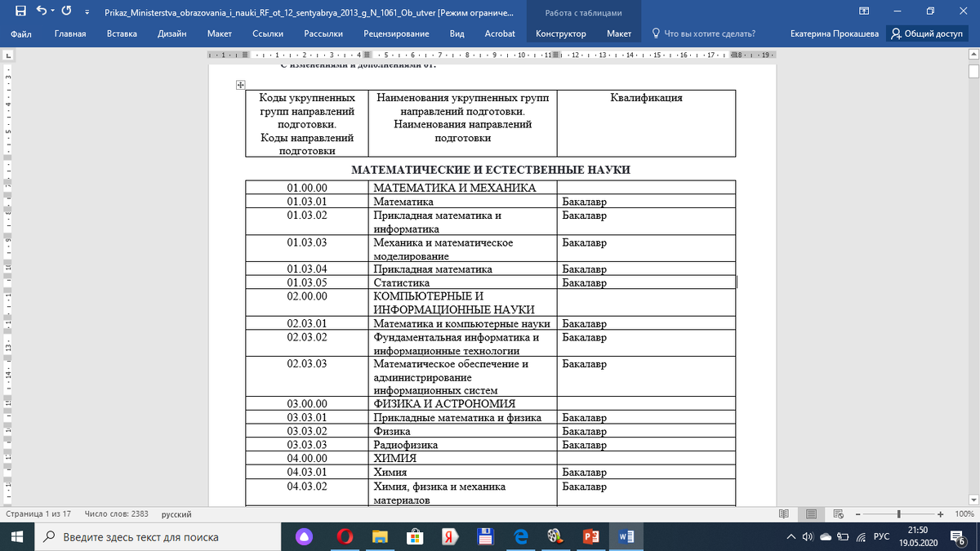Screen dimensions: 980x551
Task: Adjust the zoom slider handle
Action: [899, 514]
